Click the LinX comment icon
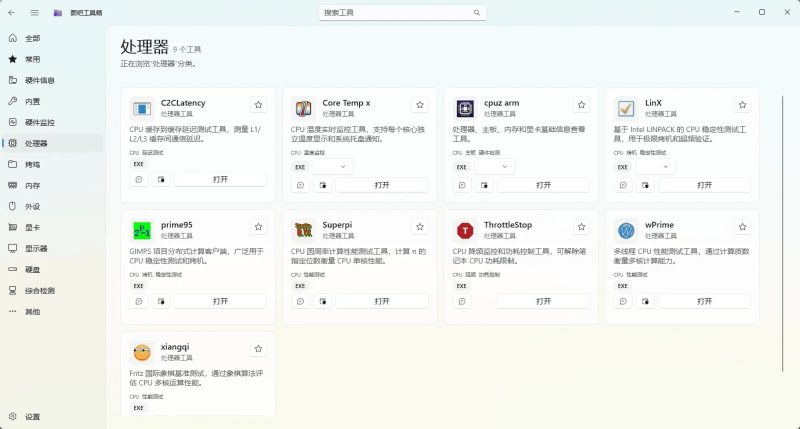800x429 pixels. (623, 185)
